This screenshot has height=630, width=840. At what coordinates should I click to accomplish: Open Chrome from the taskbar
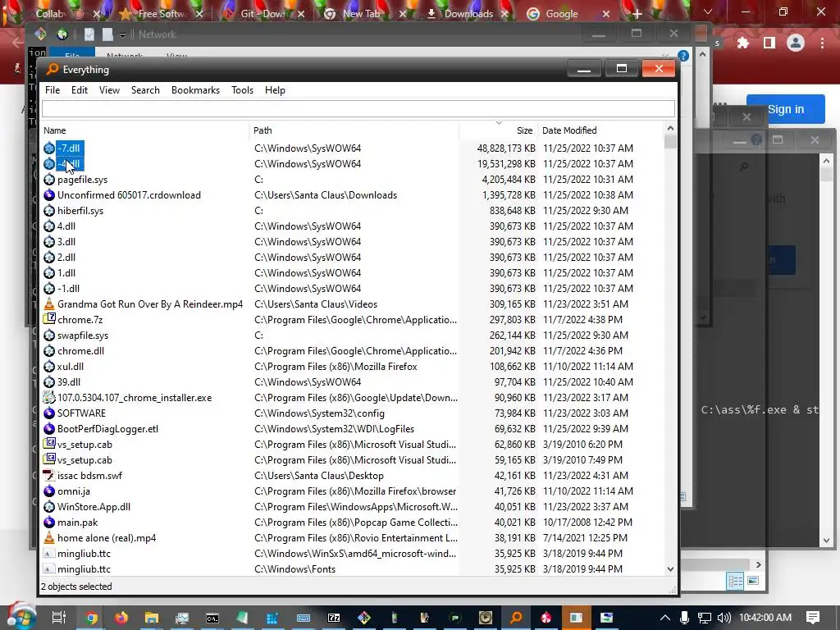pyautogui.click(x=92, y=618)
